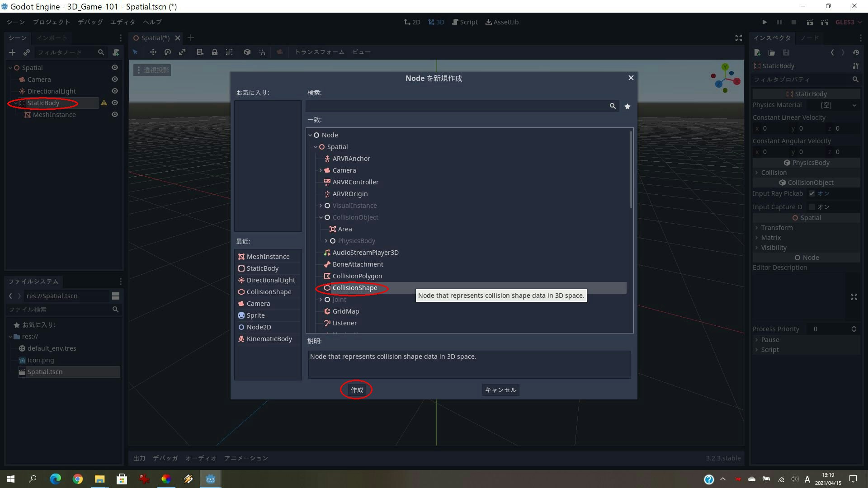
Task: Open the デバッグ menu
Action: tap(90, 22)
